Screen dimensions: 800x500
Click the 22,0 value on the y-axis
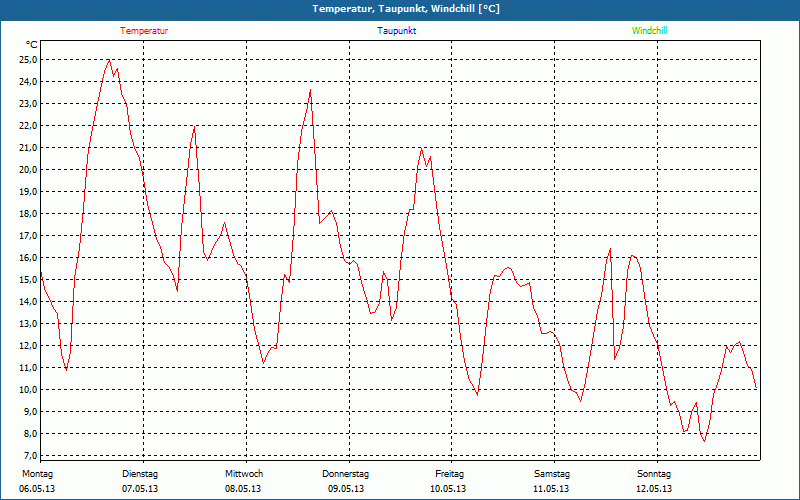(28, 126)
